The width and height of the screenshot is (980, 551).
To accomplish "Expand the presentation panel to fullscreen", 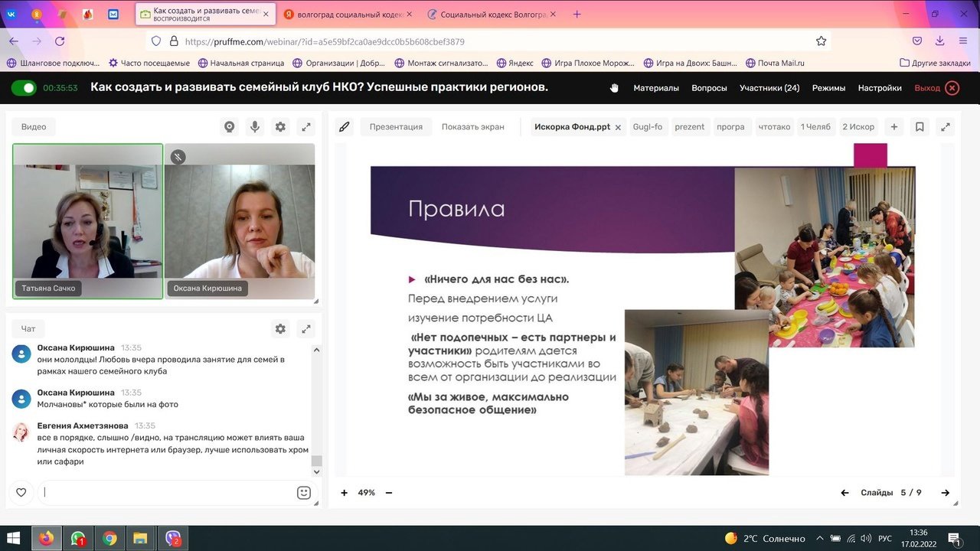I will (x=946, y=127).
